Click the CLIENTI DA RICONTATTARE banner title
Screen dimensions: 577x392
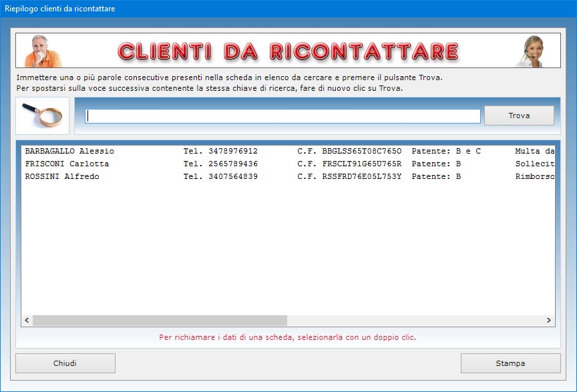288,51
